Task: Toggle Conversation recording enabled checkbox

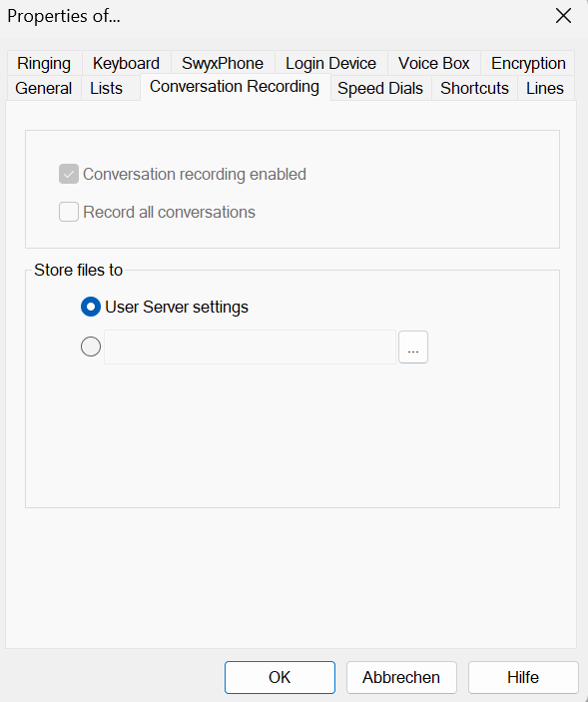Action: coord(69,174)
